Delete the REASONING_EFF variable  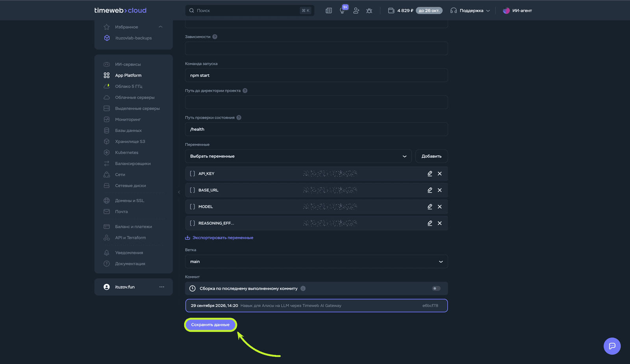pos(440,223)
